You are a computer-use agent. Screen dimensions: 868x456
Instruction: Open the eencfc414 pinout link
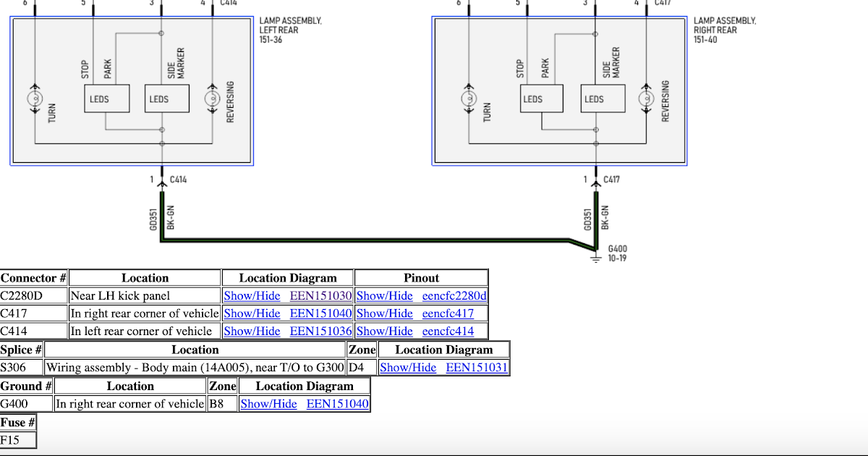pos(448,331)
